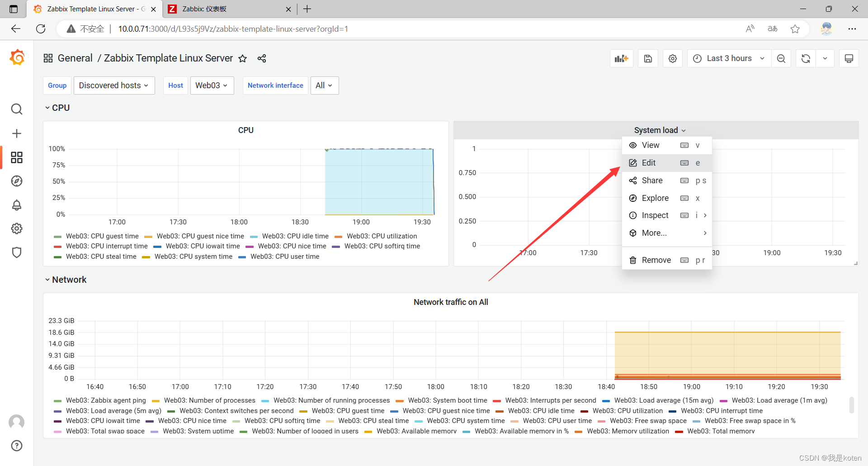The width and height of the screenshot is (868, 466).
Task: Open the Server Admin shield icon
Action: (17, 252)
